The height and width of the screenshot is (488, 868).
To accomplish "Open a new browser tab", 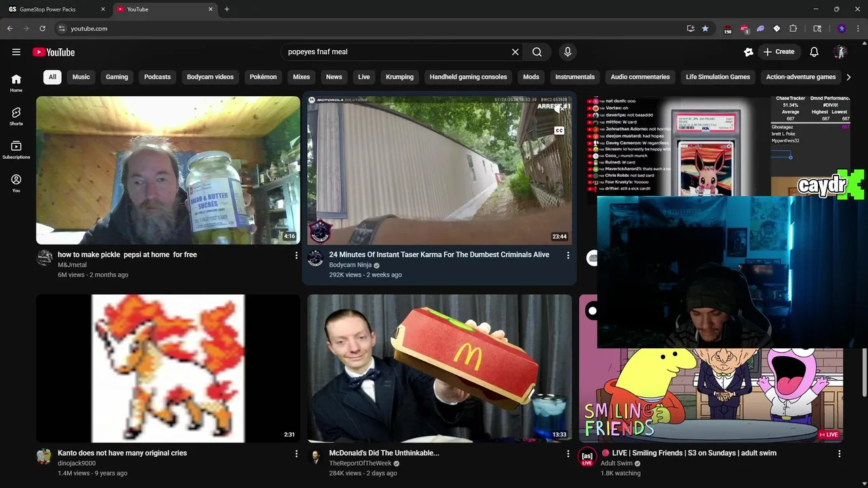I will [226, 9].
